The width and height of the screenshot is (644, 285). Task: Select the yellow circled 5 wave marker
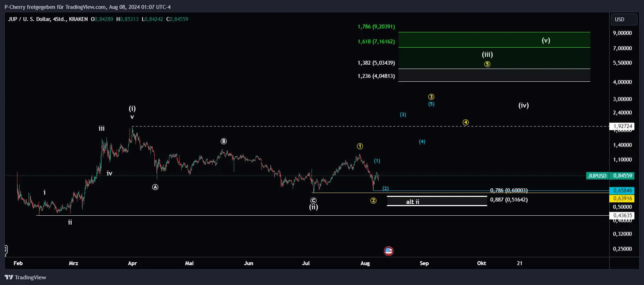[x=487, y=64]
